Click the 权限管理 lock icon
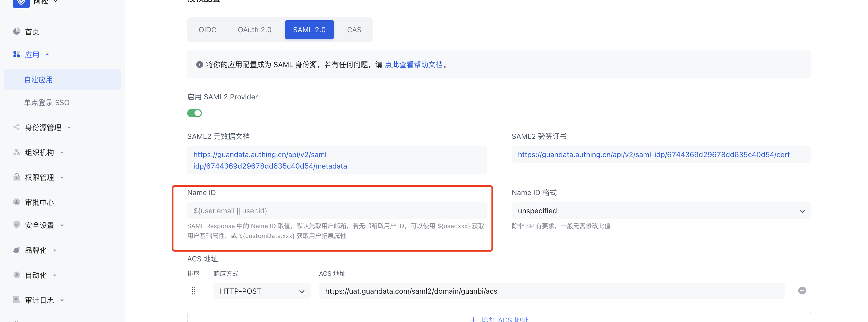868x322 pixels. point(16,177)
